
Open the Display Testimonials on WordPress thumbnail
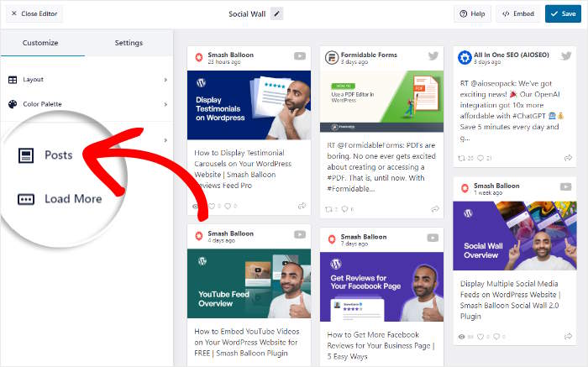[249, 105]
